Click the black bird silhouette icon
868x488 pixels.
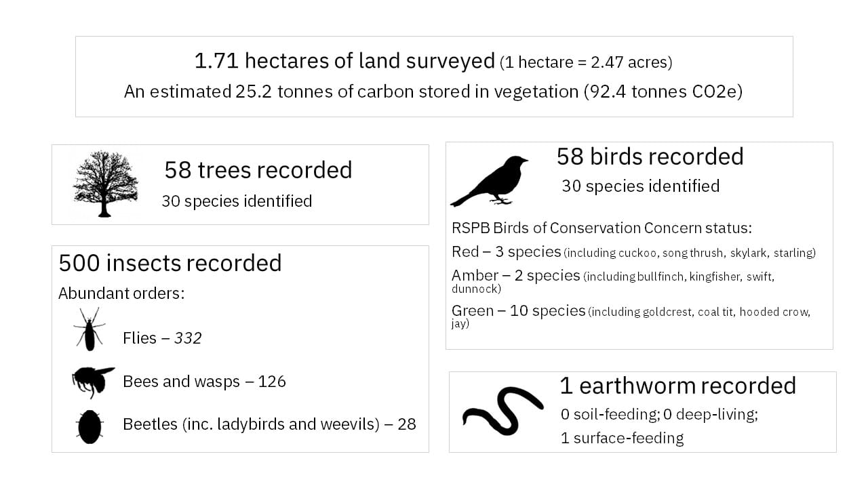(x=490, y=181)
